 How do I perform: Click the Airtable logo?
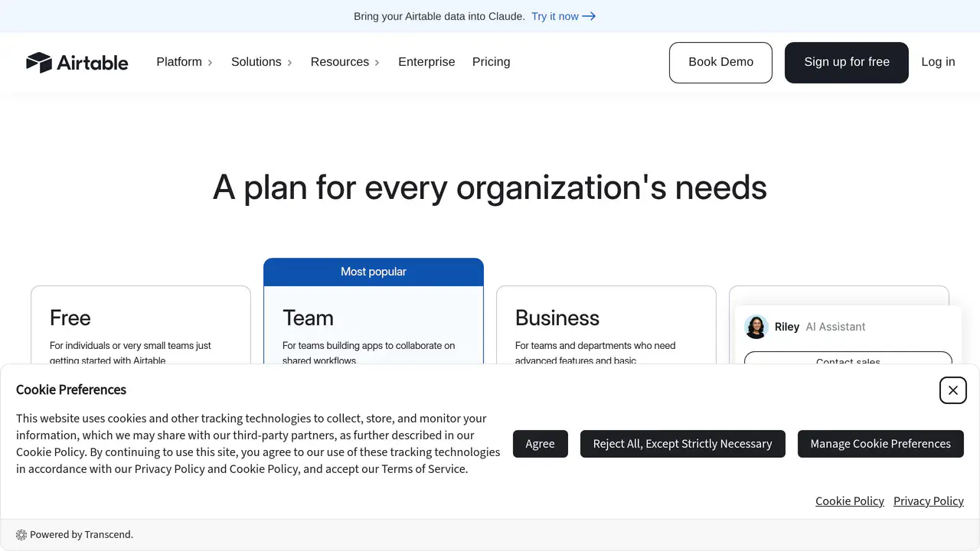tap(77, 62)
